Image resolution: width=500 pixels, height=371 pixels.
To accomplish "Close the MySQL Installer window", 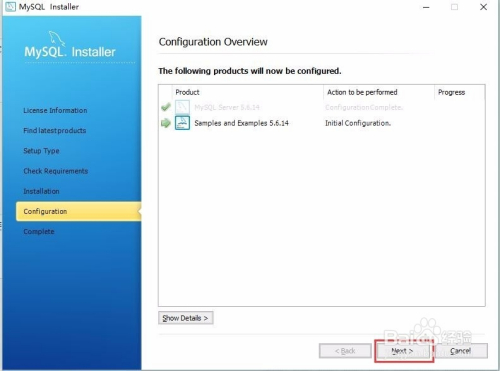I will click(483, 7).
